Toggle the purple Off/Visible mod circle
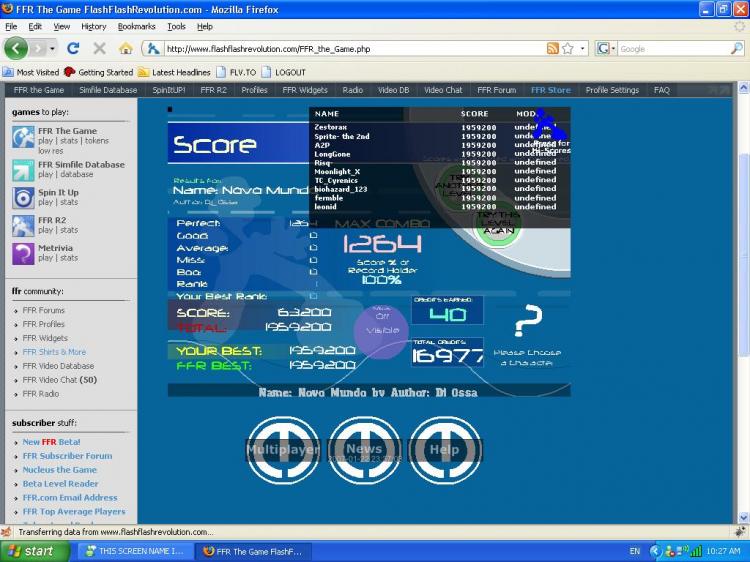750x562 pixels. click(381, 331)
